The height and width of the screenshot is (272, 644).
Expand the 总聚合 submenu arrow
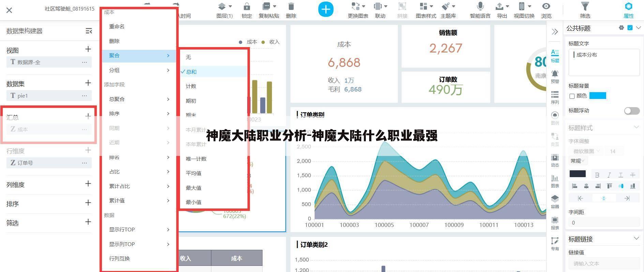tap(168, 99)
